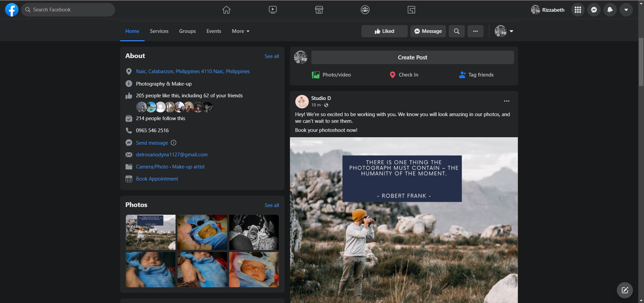Click the Tag friends option

tap(477, 75)
